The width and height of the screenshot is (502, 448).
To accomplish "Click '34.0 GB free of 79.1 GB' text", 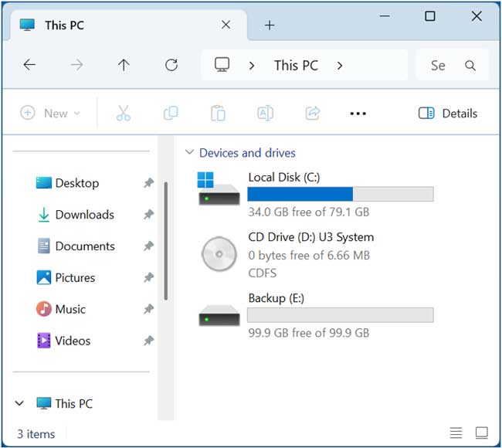I will [309, 212].
